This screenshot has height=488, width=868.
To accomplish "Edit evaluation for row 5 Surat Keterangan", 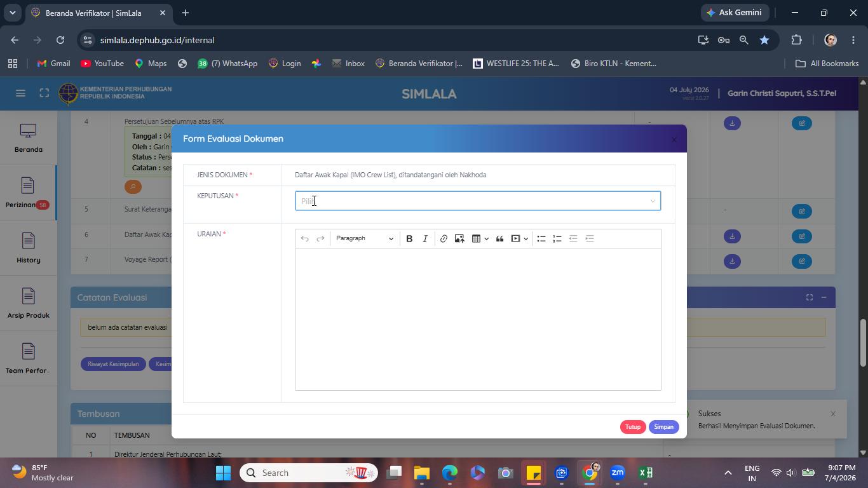I will (x=802, y=212).
